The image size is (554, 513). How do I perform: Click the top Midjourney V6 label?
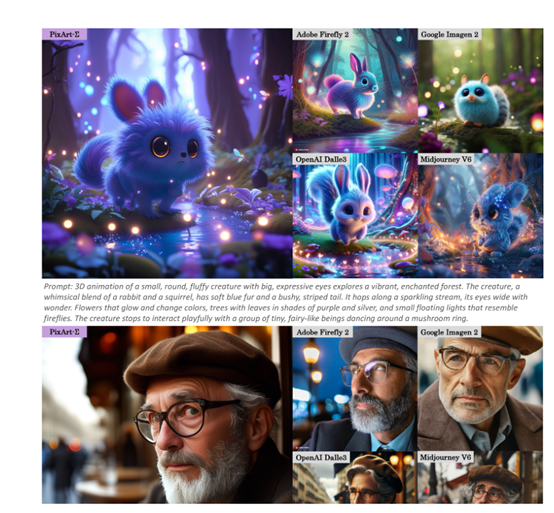446,159
